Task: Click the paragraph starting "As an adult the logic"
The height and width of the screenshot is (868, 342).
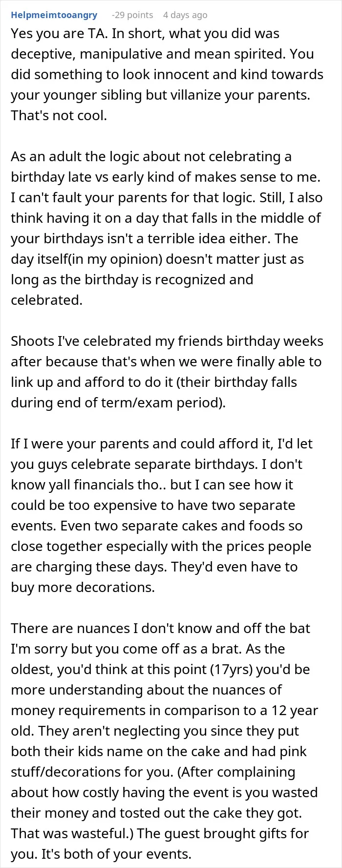Action: (167, 228)
